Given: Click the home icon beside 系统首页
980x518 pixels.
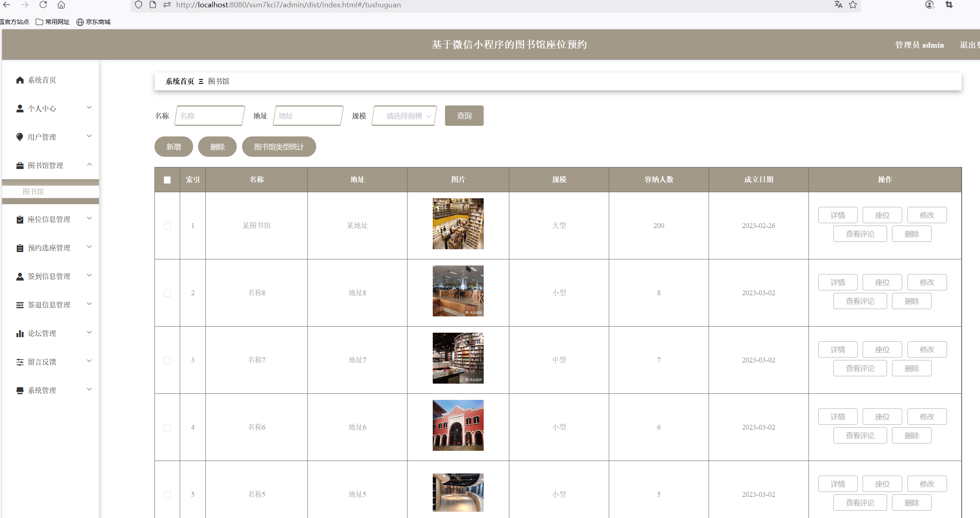Looking at the screenshot, I should pos(20,80).
